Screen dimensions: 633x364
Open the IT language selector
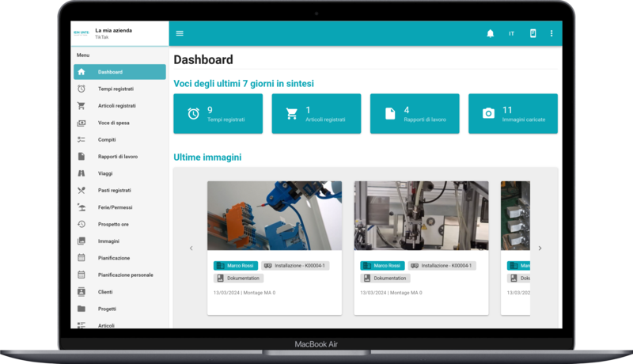coord(511,33)
